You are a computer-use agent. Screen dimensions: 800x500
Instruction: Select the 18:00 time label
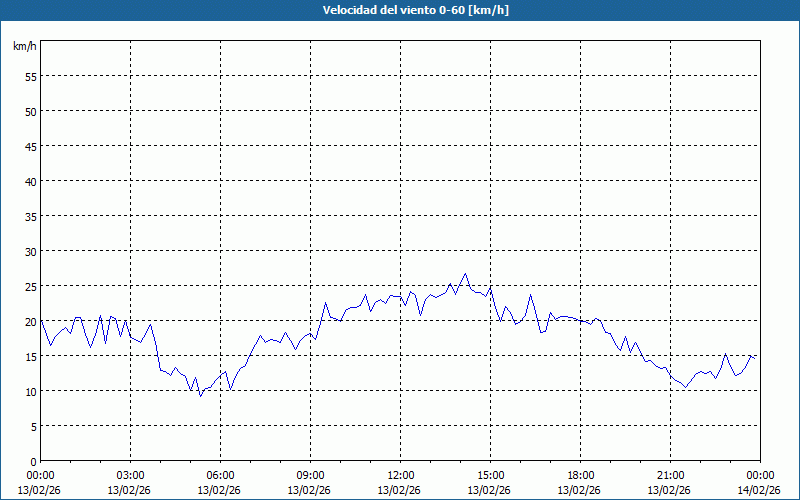point(580,475)
